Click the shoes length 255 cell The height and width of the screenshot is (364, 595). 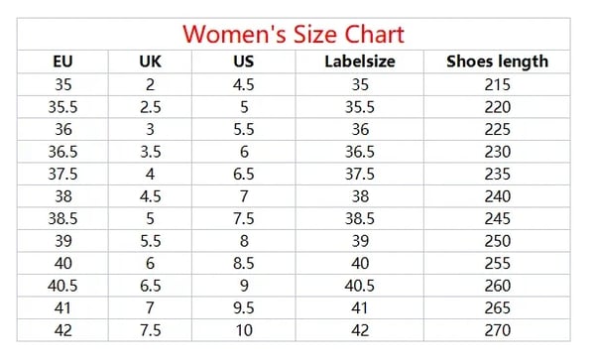[x=497, y=264]
